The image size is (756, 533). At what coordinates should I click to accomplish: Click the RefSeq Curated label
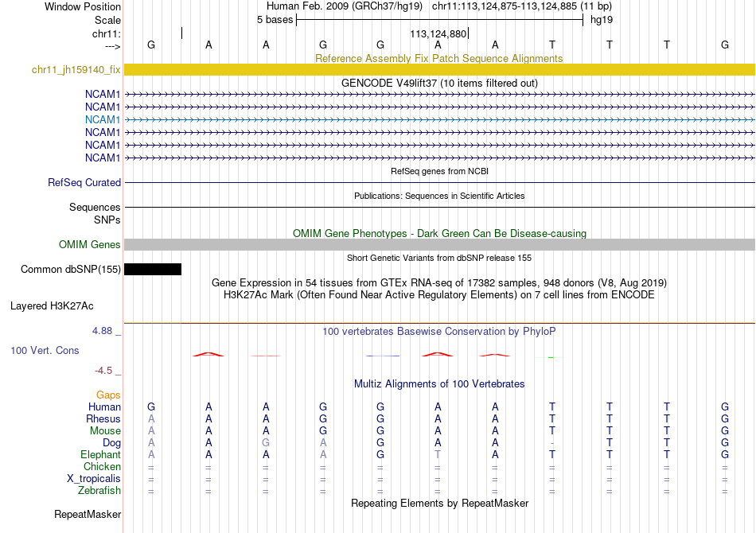click(84, 183)
